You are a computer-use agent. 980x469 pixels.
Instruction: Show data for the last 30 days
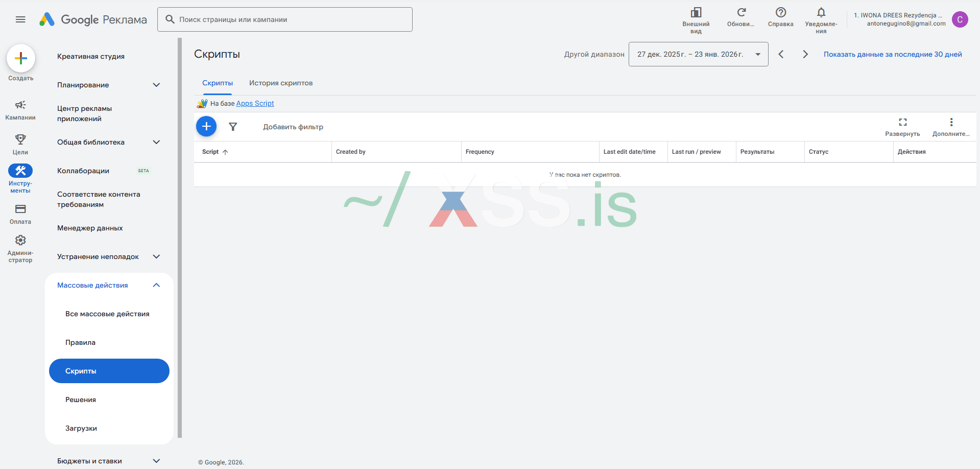tap(893, 54)
